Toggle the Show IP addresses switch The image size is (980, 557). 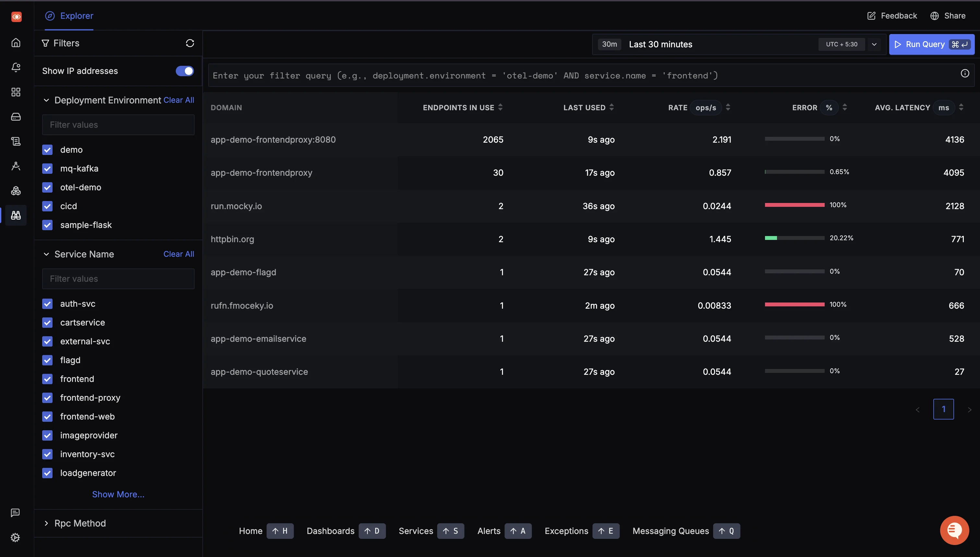point(185,71)
